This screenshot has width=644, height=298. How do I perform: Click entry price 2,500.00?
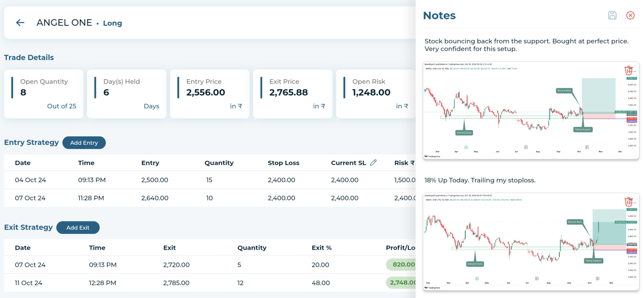click(x=155, y=180)
